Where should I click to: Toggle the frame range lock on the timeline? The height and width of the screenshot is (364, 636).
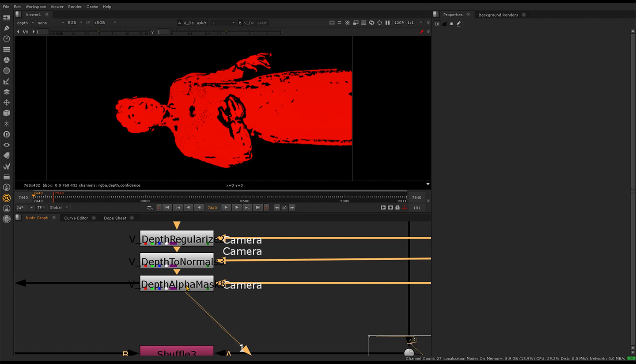click(397, 208)
